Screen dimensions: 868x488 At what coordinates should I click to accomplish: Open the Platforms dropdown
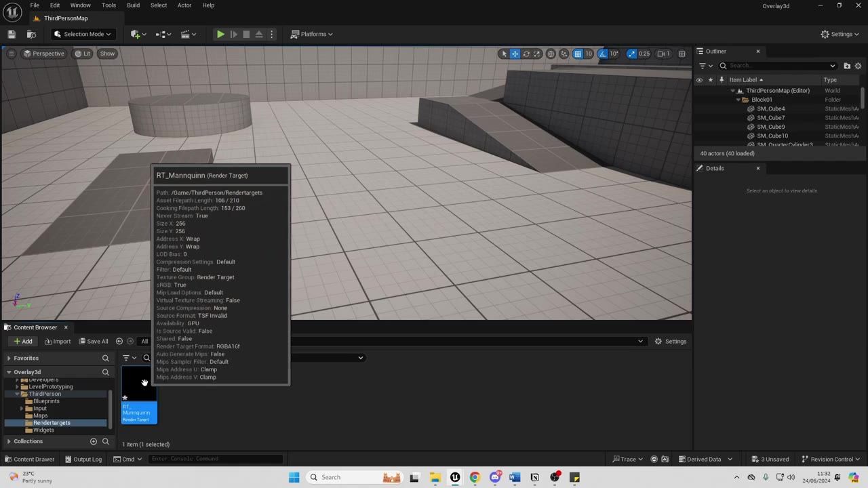tap(312, 34)
